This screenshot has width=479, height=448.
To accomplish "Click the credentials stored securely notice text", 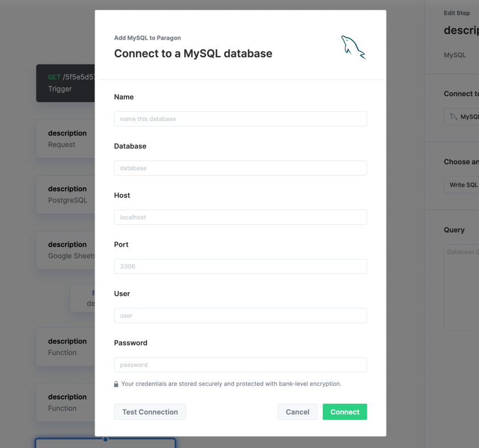I will (x=232, y=384).
